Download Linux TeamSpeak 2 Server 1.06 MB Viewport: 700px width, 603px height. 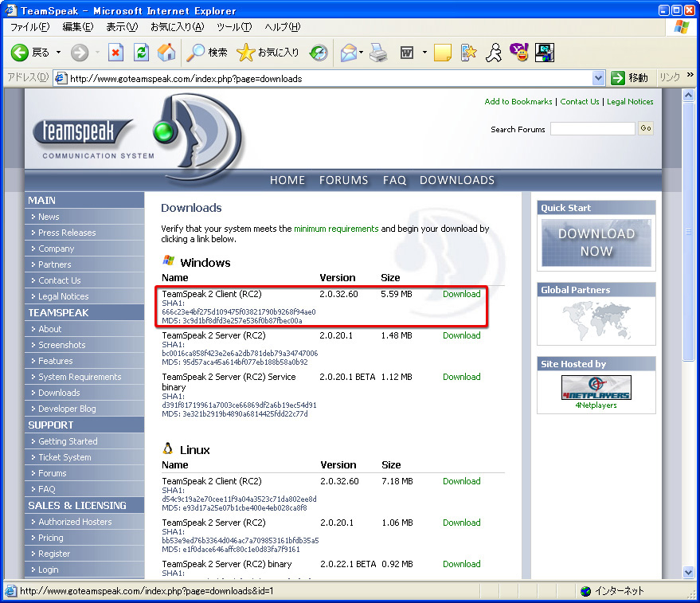tap(462, 523)
